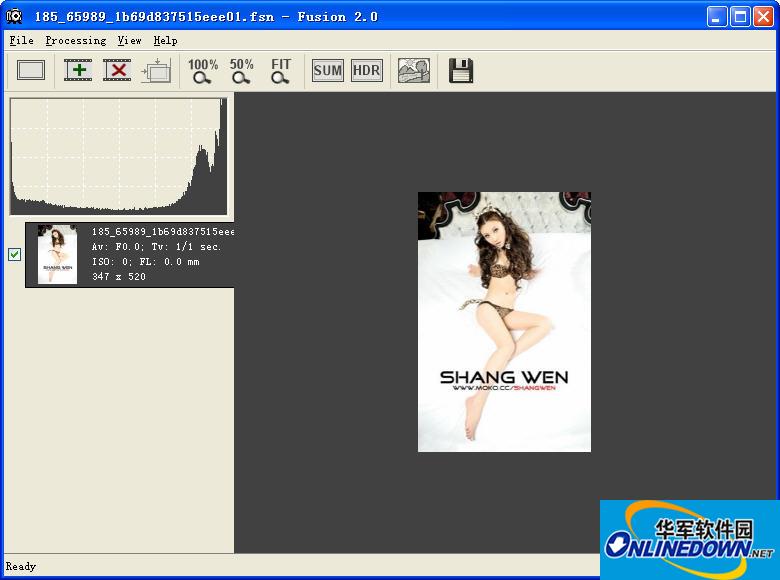The height and width of the screenshot is (580, 780).
Task: Click the landscape picture preview icon
Action: (414, 70)
